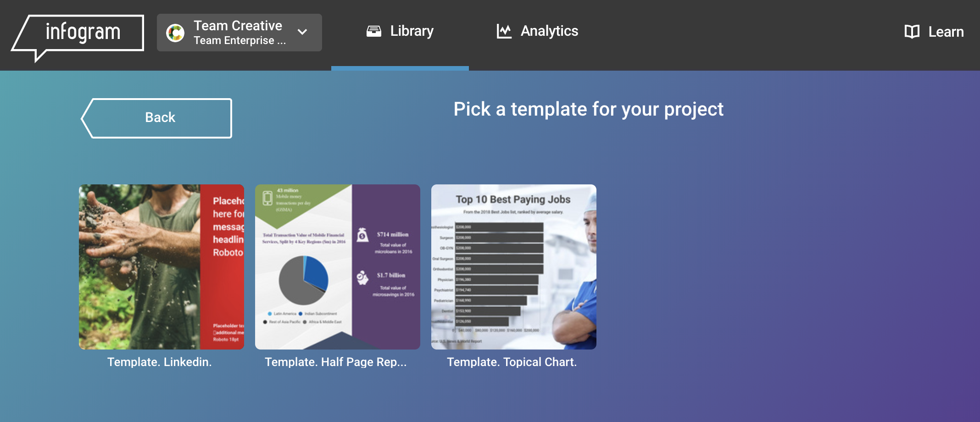Image resolution: width=980 pixels, height=422 pixels.
Task: Click the Template. Topical Chart. caption
Action: point(512,362)
